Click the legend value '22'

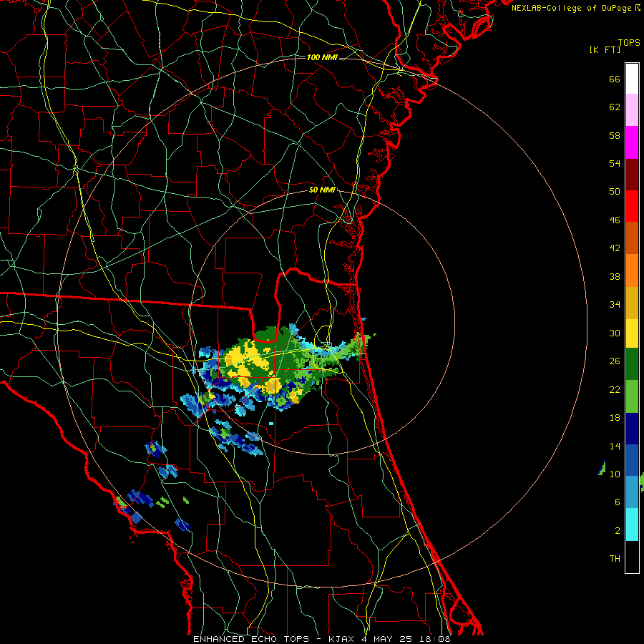pos(615,389)
